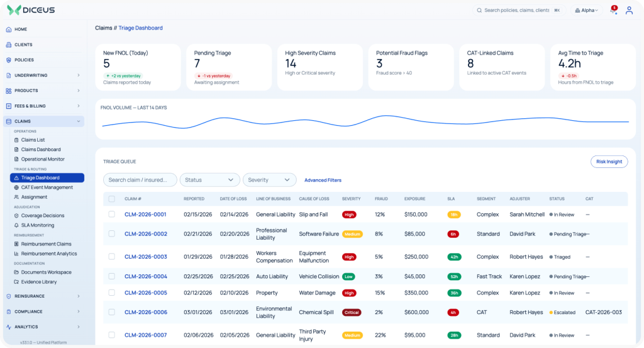Click the Evidence Library icon
The image size is (644, 348).
(16, 282)
